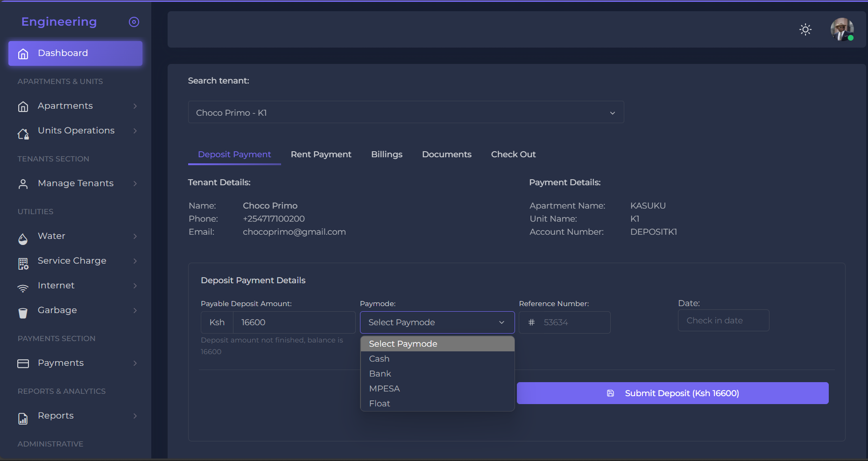868x461 pixels.
Task: Switch to the Rent Payment tab
Action: (321, 154)
